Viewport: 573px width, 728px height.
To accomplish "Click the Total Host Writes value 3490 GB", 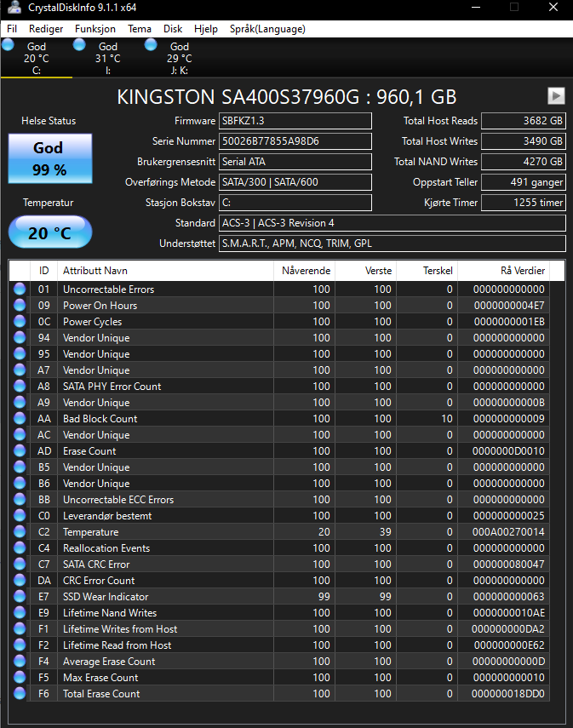I will pos(524,141).
